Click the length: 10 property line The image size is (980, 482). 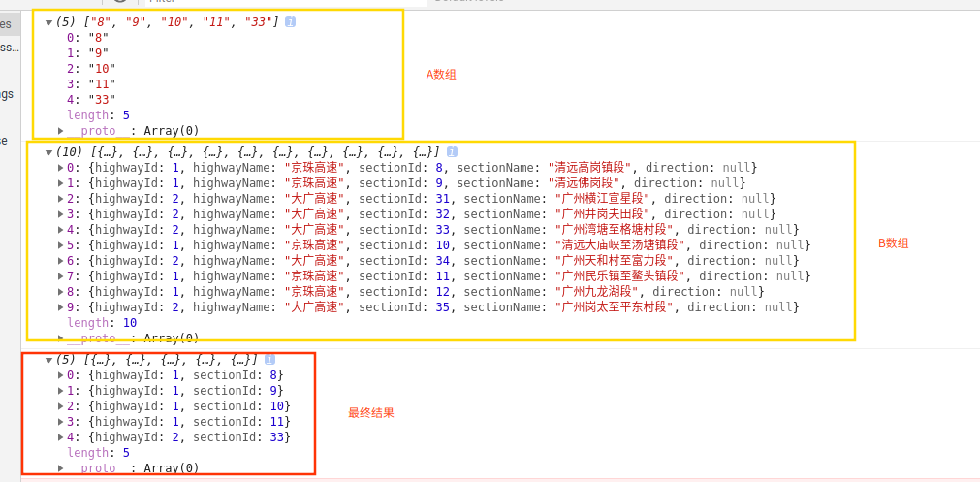click(102, 323)
